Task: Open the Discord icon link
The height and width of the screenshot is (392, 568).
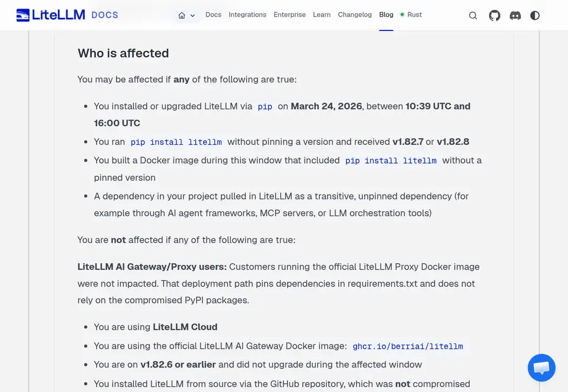Action: [x=515, y=15]
